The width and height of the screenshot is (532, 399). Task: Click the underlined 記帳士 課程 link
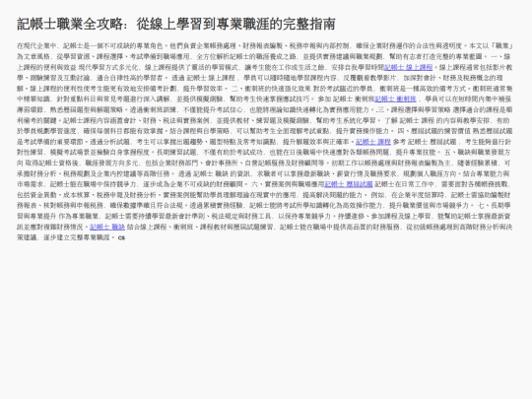point(373,142)
